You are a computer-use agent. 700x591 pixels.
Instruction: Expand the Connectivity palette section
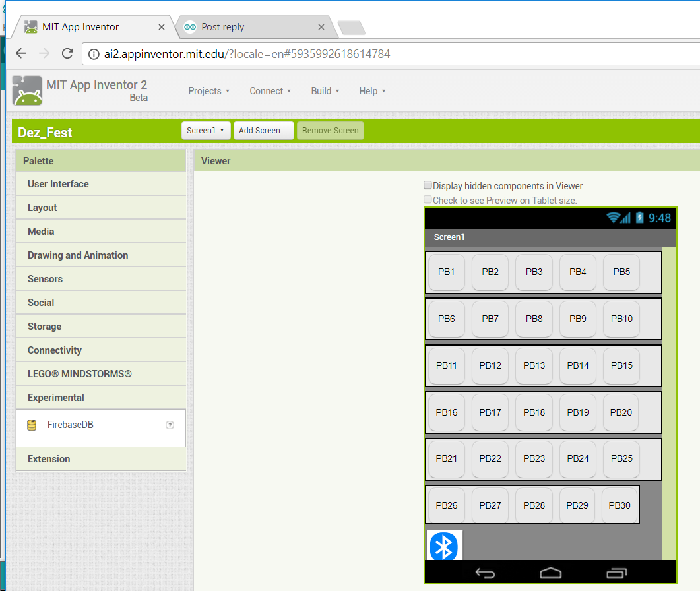[x=101, y=350]
